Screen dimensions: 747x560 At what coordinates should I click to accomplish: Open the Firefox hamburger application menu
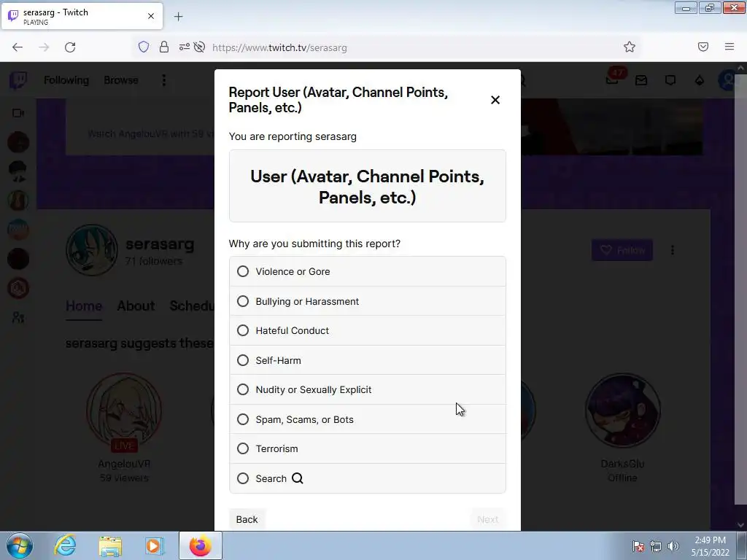[729, 47]
